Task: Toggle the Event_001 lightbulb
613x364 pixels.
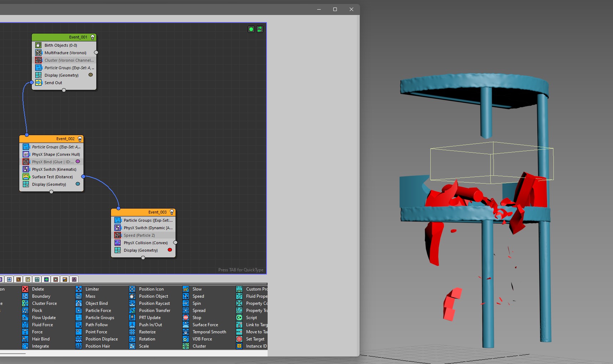Action: coord(93,37)
